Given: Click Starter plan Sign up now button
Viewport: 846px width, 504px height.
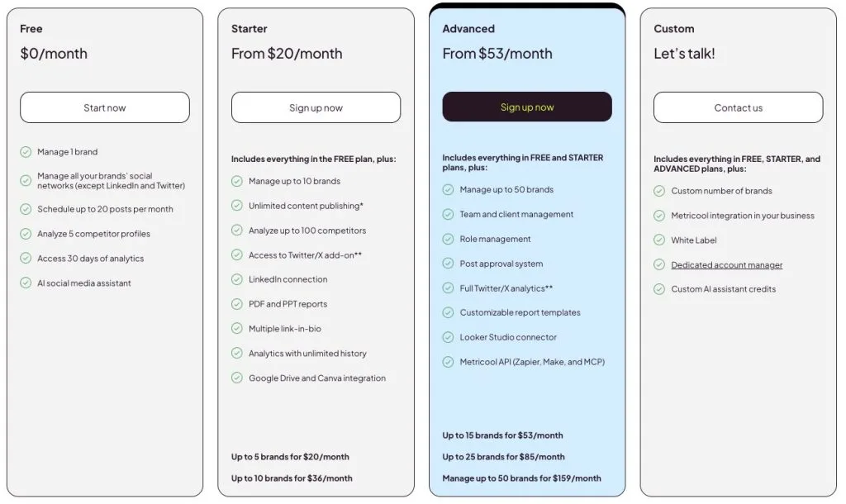Looking at the screenshot, I should (x=316, y=107).
